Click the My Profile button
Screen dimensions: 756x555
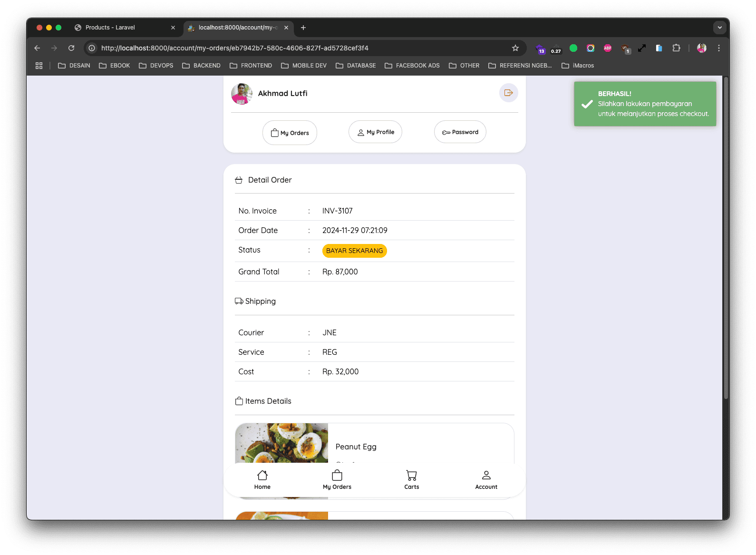tap(375, 132)
